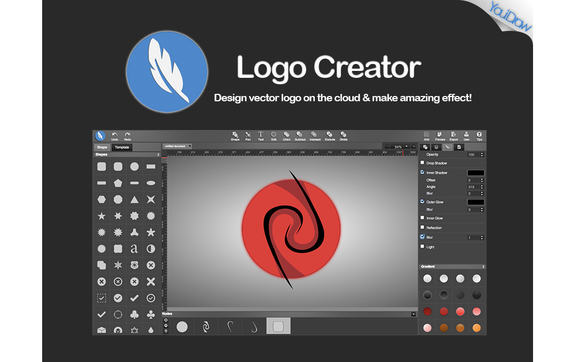Adjust the Inner Shadow Angle stepper
580x362 pixels.
(482, 187)
